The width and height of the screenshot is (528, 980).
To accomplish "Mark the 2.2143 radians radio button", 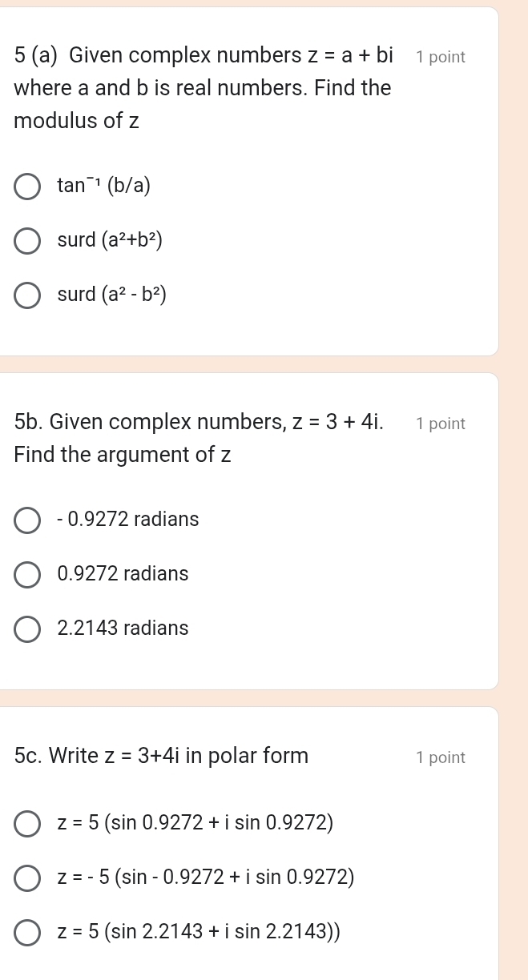I will tap(27, 629).
